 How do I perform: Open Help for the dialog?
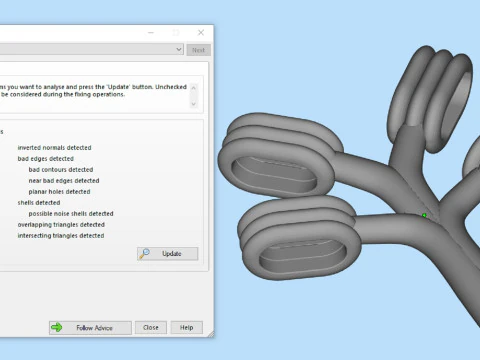(187, 328)
